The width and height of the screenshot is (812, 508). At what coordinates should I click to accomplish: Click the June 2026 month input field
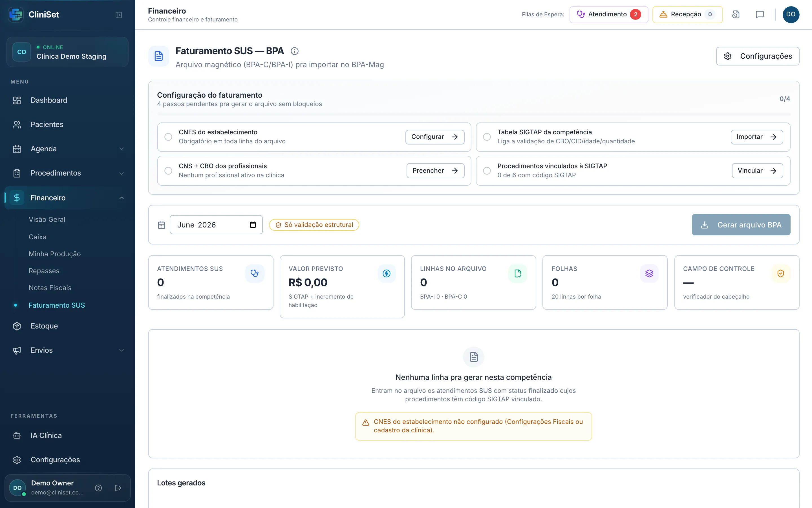(216, 225)
